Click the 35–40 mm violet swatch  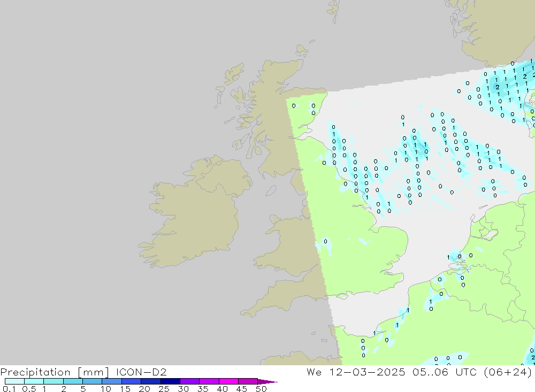(209, 381)
